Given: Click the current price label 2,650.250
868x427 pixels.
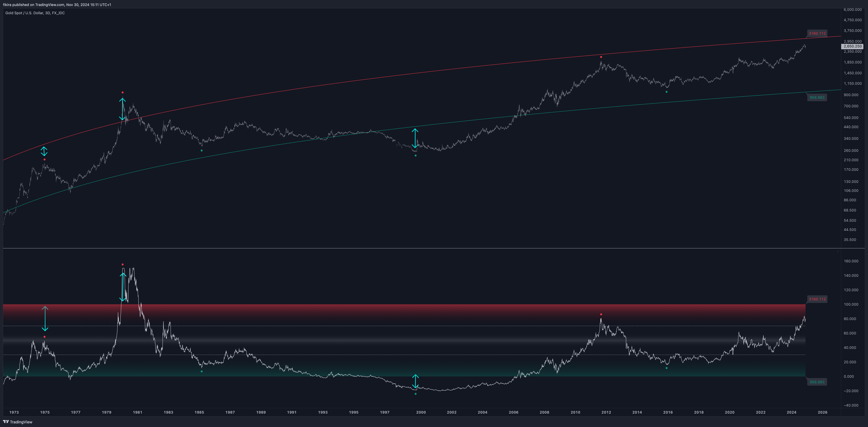Looking at the screenshot, I should (853, 46).
